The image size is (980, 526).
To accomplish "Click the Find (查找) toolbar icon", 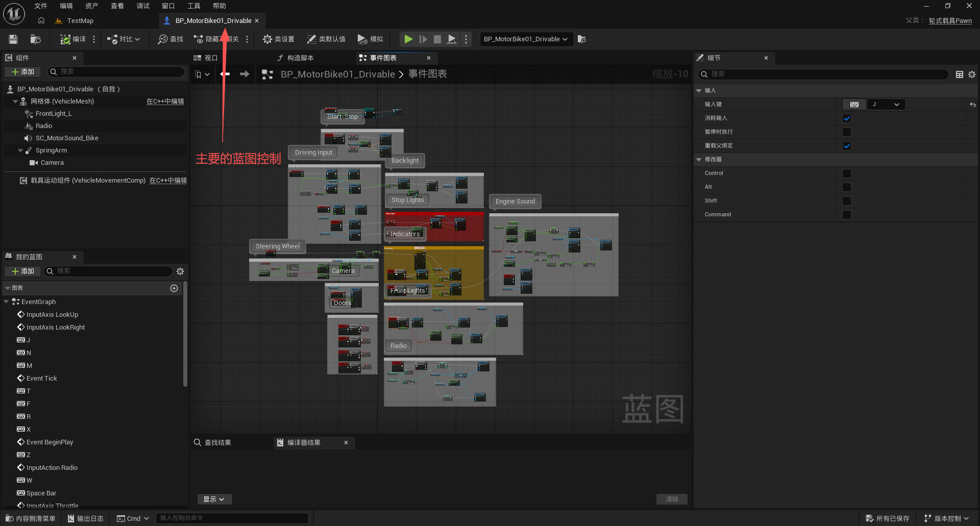I will point(163,39).
